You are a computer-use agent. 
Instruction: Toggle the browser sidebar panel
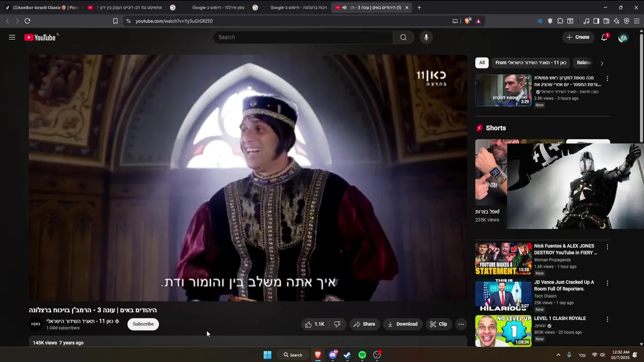(x=596, y=21)
